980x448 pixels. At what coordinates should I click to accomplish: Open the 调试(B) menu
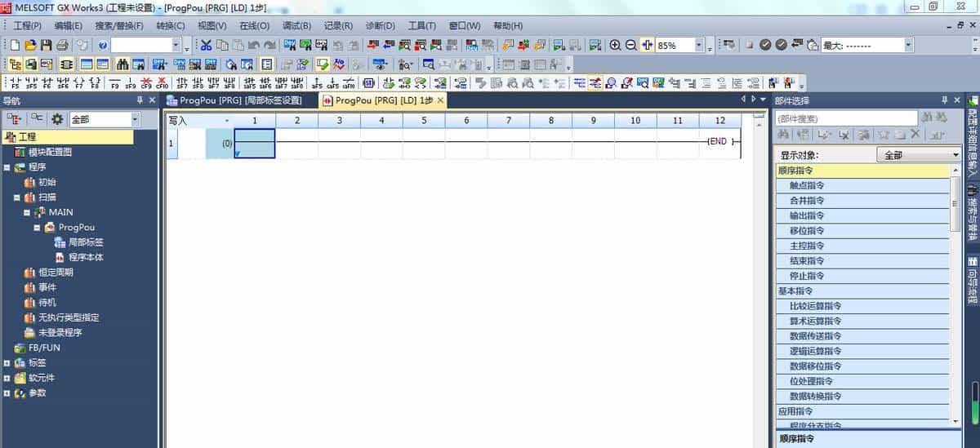click(x=296, y=25)
